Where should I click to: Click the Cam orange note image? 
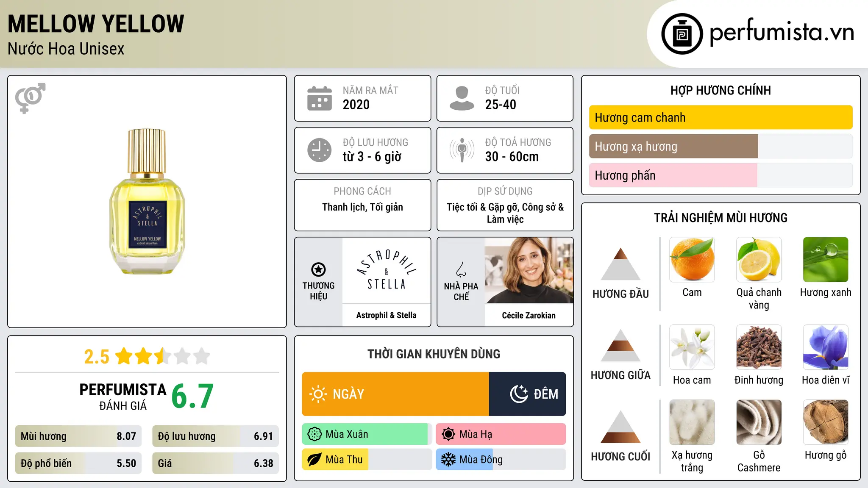click(692, 260)
